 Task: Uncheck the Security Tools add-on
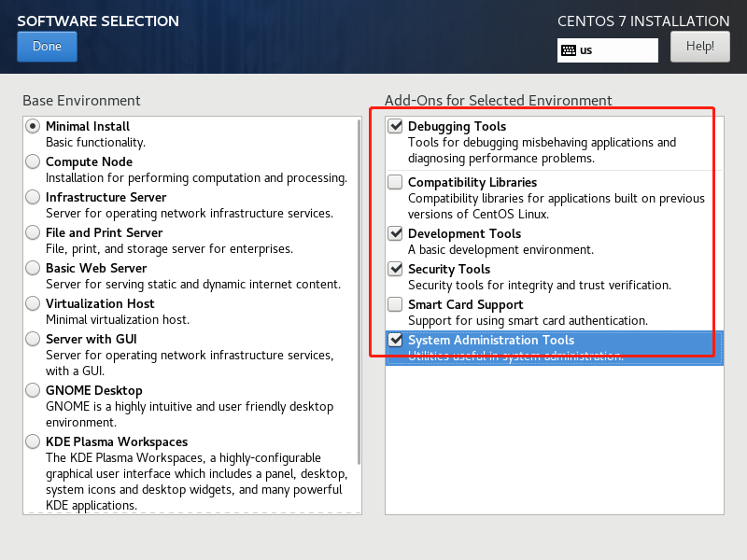396,269
